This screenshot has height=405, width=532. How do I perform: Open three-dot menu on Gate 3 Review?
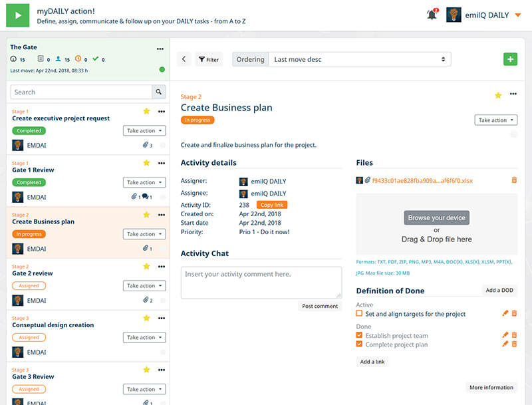click(162, 370)
